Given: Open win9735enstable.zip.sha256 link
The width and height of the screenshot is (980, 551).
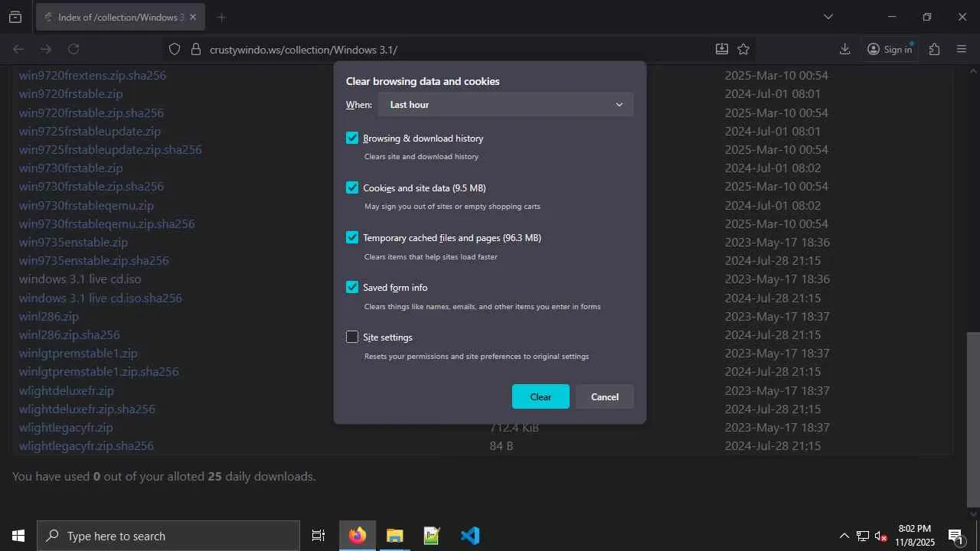Looking at the screenshot, I should pos(94,261).
